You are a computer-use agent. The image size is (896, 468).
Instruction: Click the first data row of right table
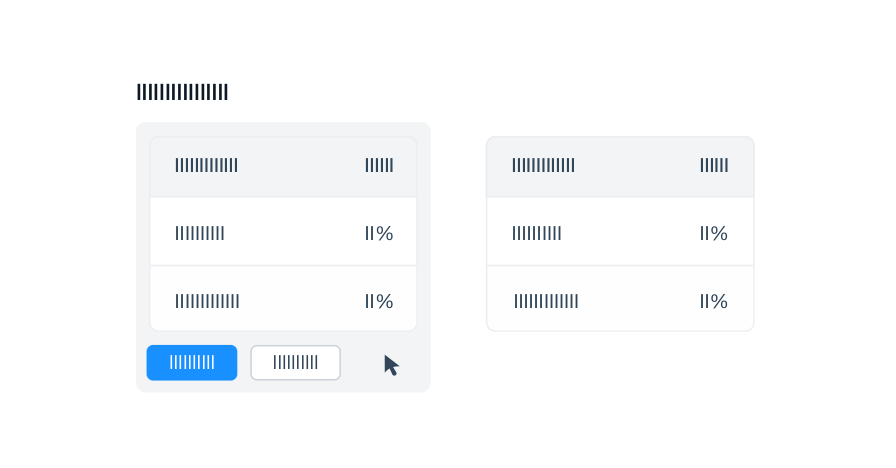coord(620,232)
